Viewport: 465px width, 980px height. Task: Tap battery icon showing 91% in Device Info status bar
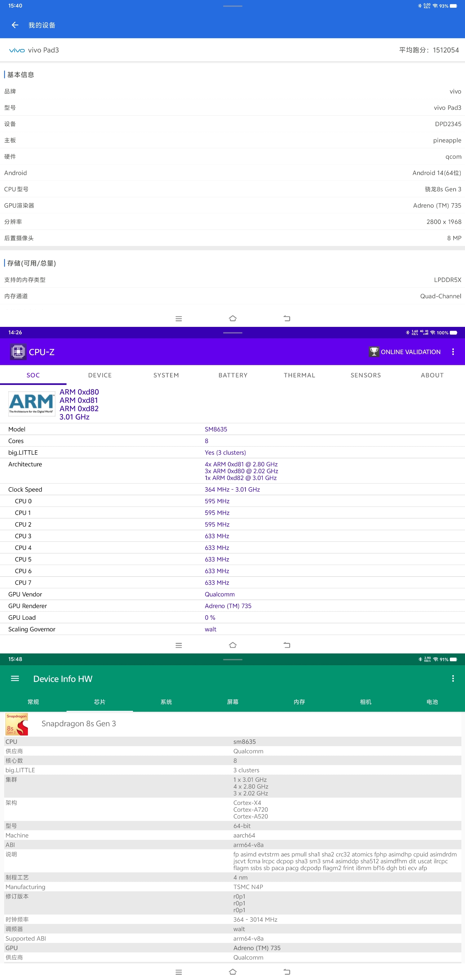coord(453,659)
